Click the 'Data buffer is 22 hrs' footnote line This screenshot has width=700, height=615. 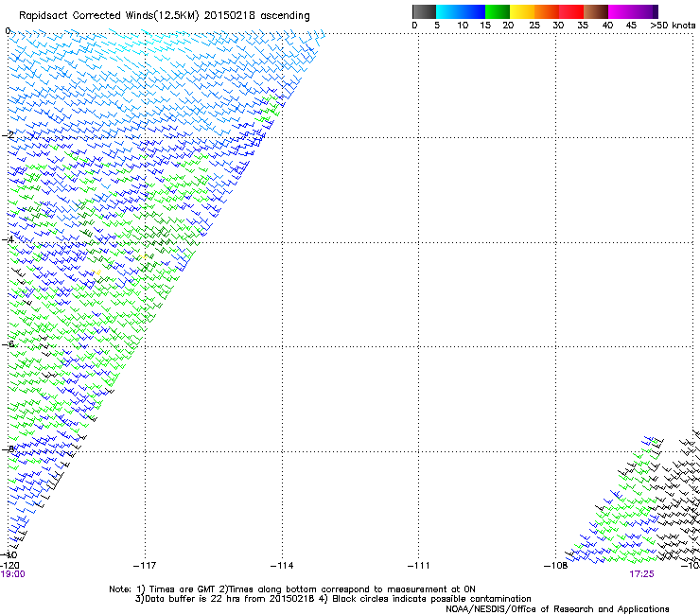coord(333,599)
